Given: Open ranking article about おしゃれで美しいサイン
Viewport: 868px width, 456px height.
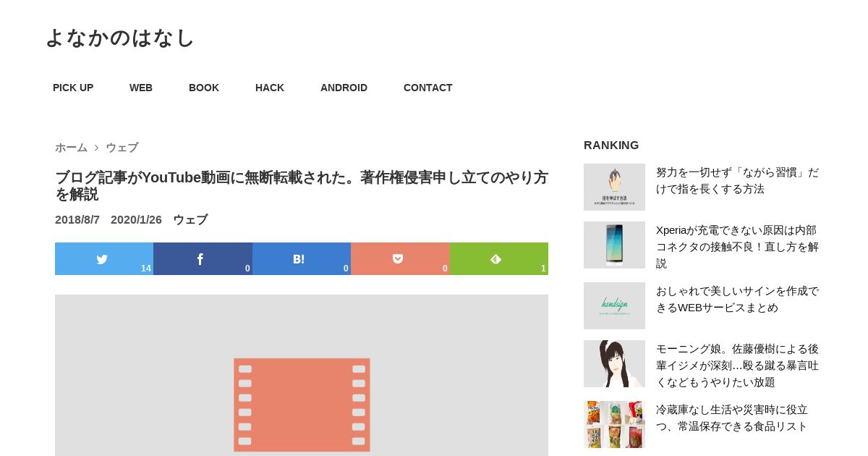Looking at the screenshot, I should (737, 299).
